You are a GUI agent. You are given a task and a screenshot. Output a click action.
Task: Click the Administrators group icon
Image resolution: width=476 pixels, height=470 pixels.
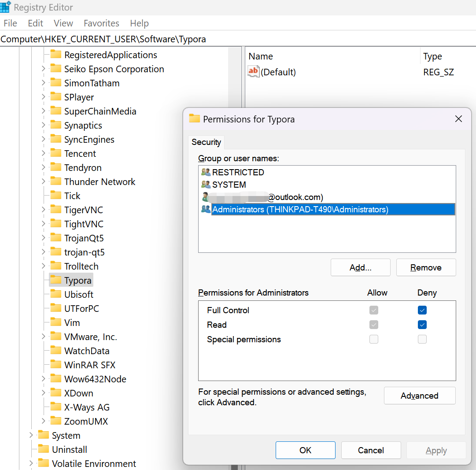click(x=206, y=209)
